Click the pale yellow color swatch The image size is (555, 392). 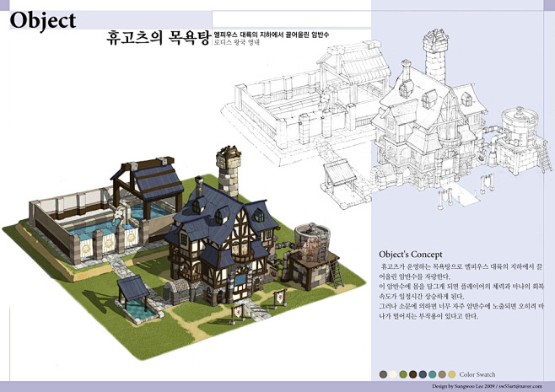coord(451,373)
